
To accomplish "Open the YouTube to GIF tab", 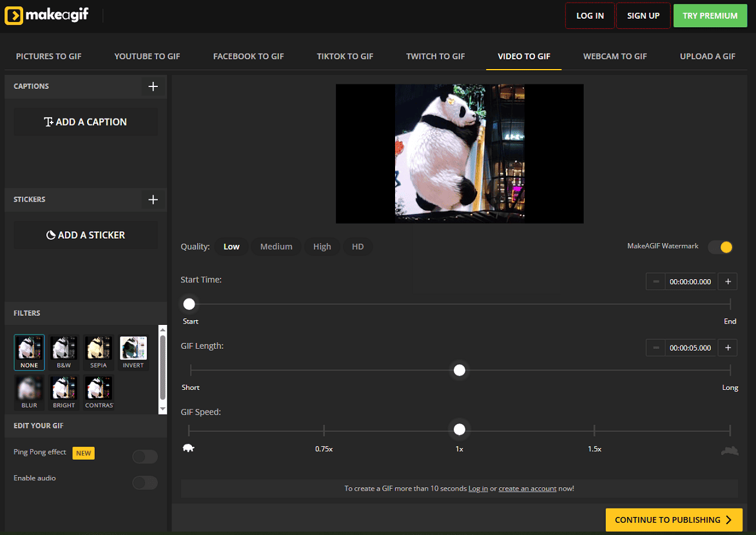I will point(147,57).
